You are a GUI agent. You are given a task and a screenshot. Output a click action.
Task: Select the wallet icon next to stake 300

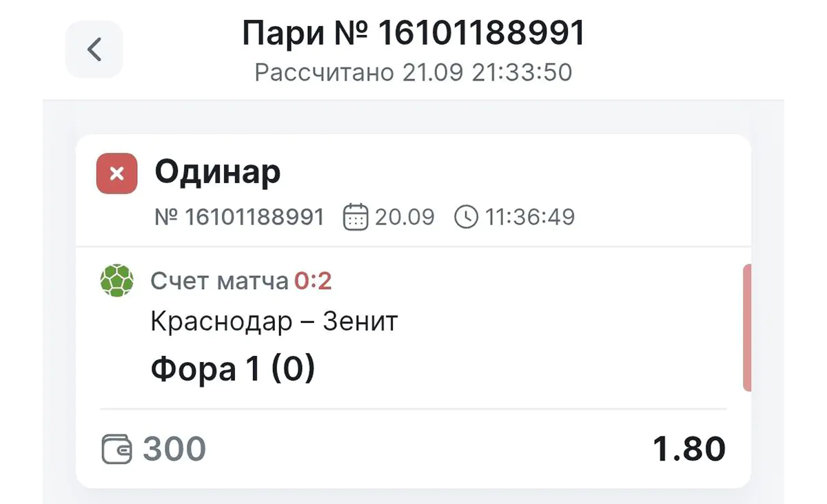point(117,448)
